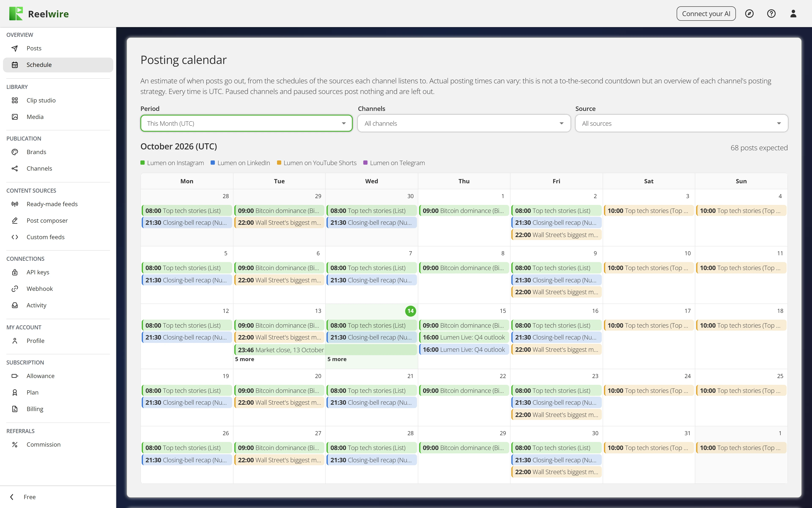Click the Posts paper plane icon
Viewport: 812px width, 508px height.
coord(15,48)
